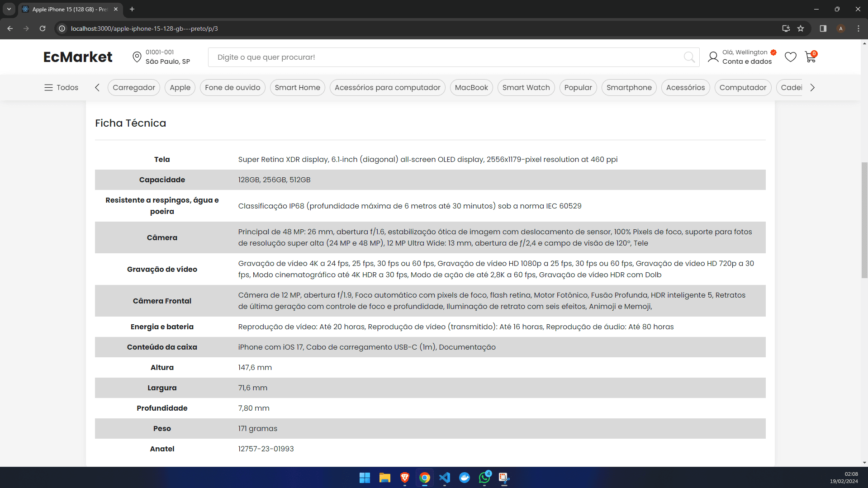This screenshot has width=868, height=488.
Task: Open Chrome three-dot menu
Action: click(859, 28)
